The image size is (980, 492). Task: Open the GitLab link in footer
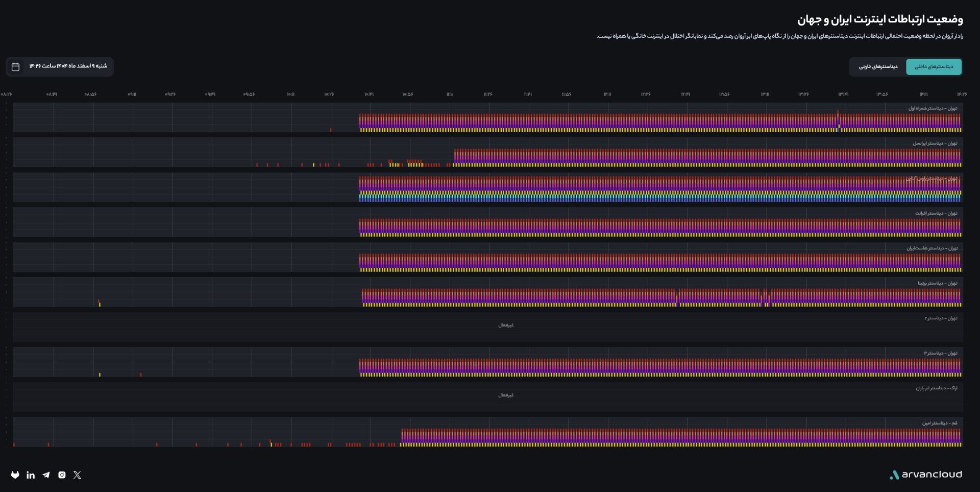(x=15, y=475)
